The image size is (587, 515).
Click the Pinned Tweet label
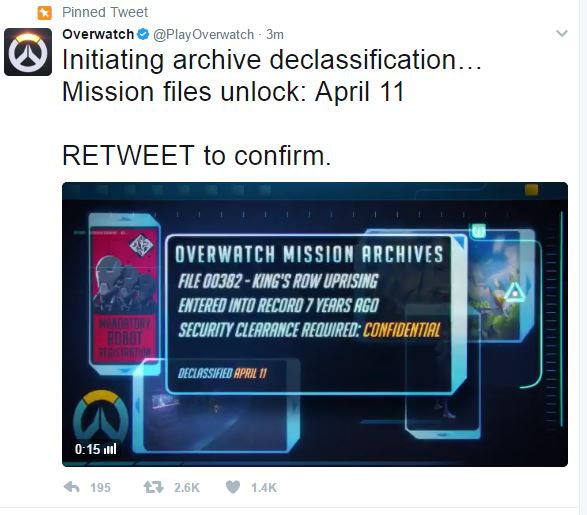[x=105, y=12]
